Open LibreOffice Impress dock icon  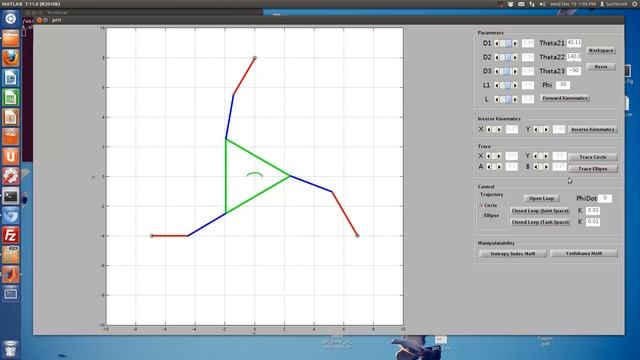click(11, 118)
